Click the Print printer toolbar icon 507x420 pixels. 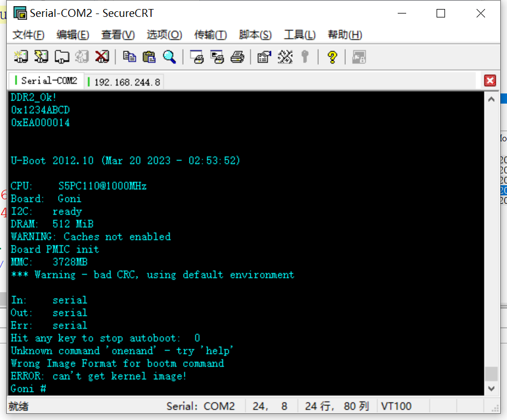[237, 57]
